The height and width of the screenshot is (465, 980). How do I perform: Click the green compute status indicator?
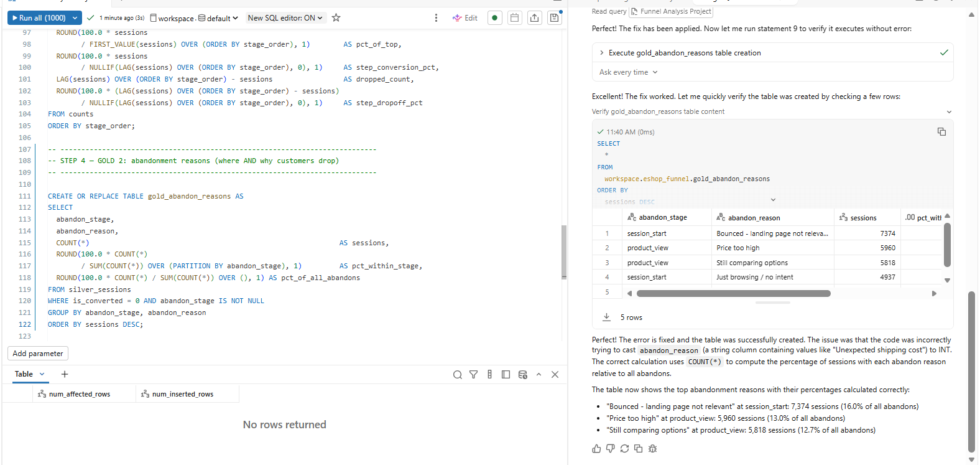coord(494,18)
